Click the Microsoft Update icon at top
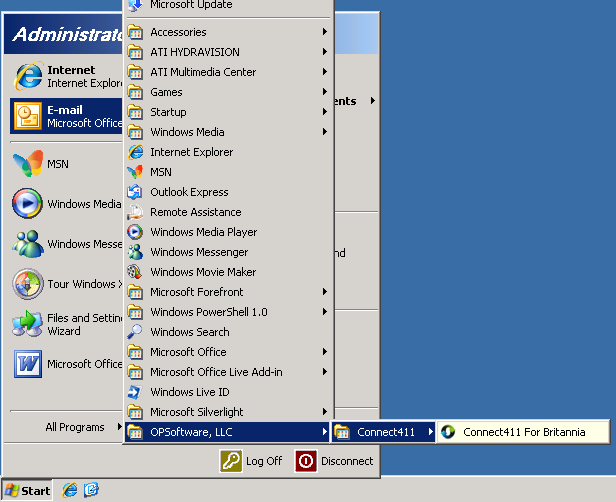 pos(135,5)
